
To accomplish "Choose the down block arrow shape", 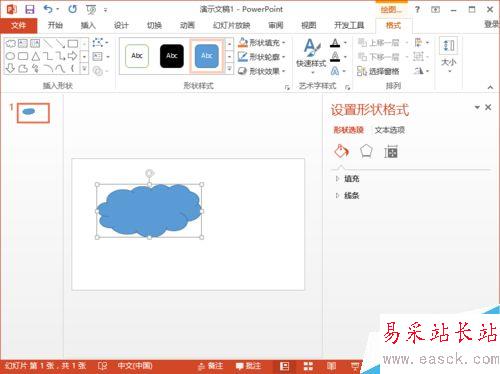I will (x=10, y=68).
